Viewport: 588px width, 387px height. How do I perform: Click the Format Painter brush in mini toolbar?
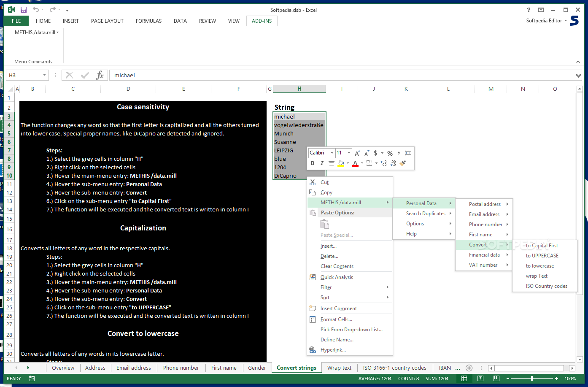(403, 163)
